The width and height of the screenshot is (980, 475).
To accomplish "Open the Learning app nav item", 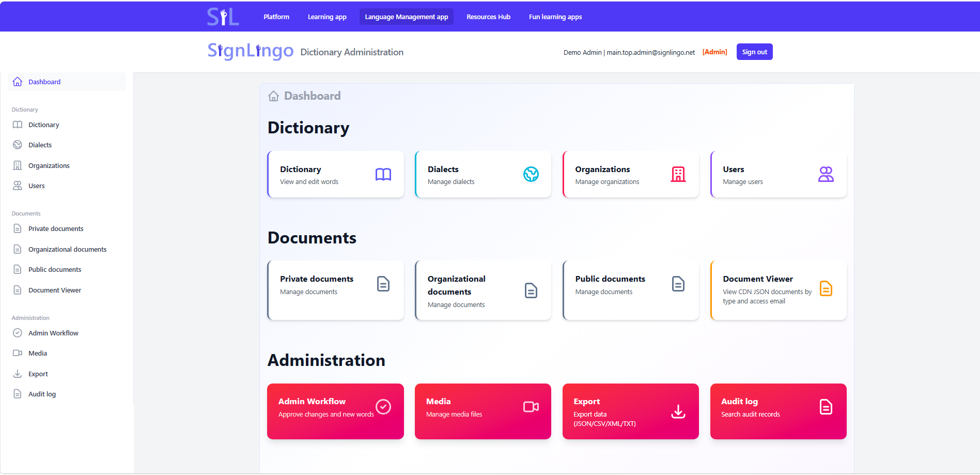I will (327, 17).
